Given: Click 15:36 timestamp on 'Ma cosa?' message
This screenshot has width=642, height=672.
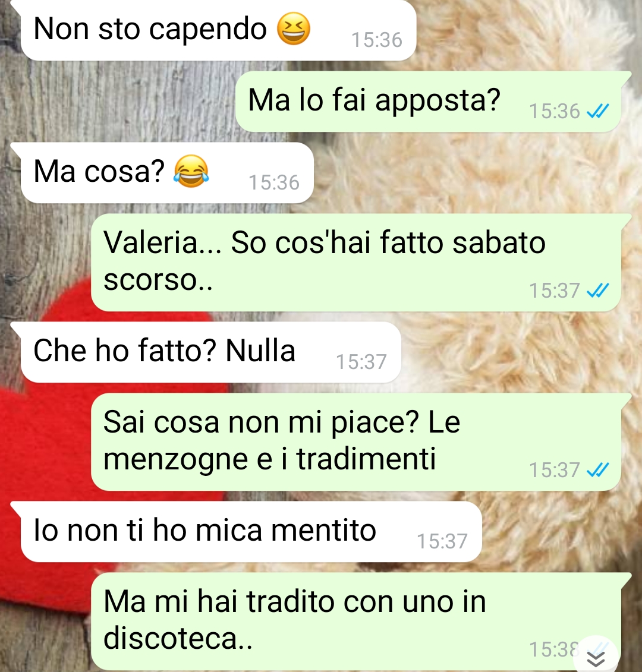Looking at the screenshot, I should coord(274,183).
